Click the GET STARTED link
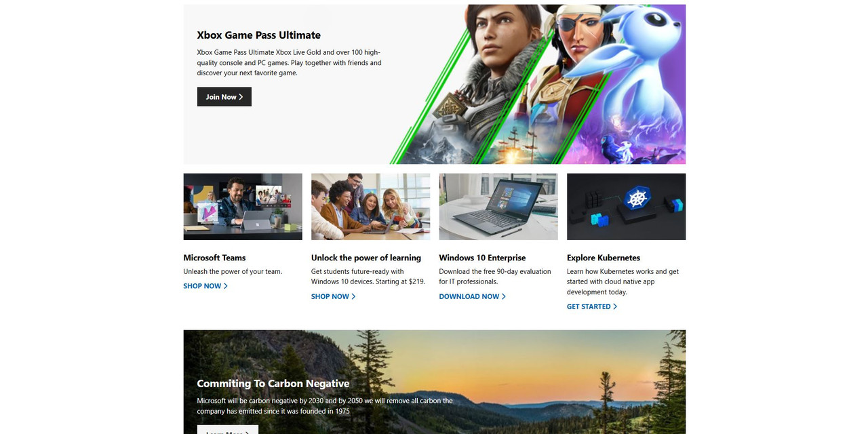This screenshot has width=868, height=434. 592,307
